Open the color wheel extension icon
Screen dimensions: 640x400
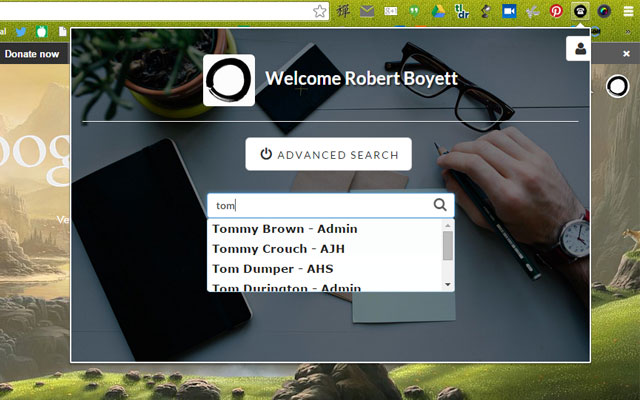pyautogui.click(x=604, y=11)
